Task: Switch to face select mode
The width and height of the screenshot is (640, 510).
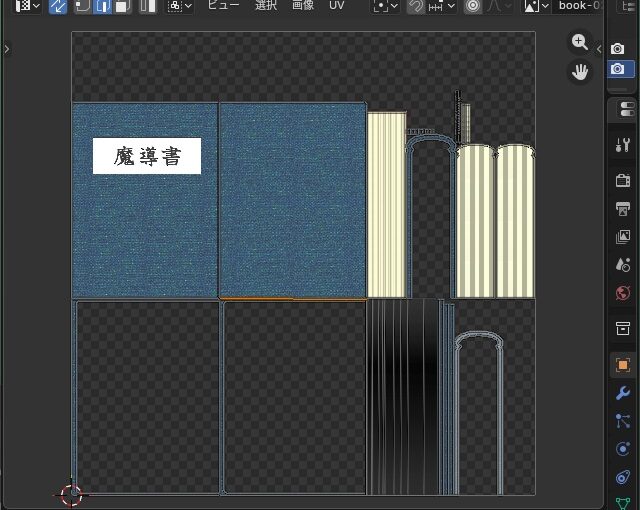Action: (122, 6)
